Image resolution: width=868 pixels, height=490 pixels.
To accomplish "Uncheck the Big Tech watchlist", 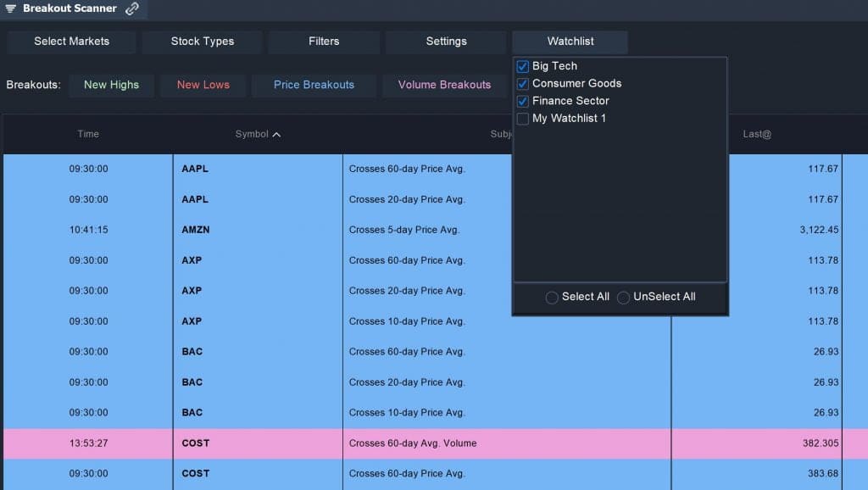I will (x=522, y=65).
